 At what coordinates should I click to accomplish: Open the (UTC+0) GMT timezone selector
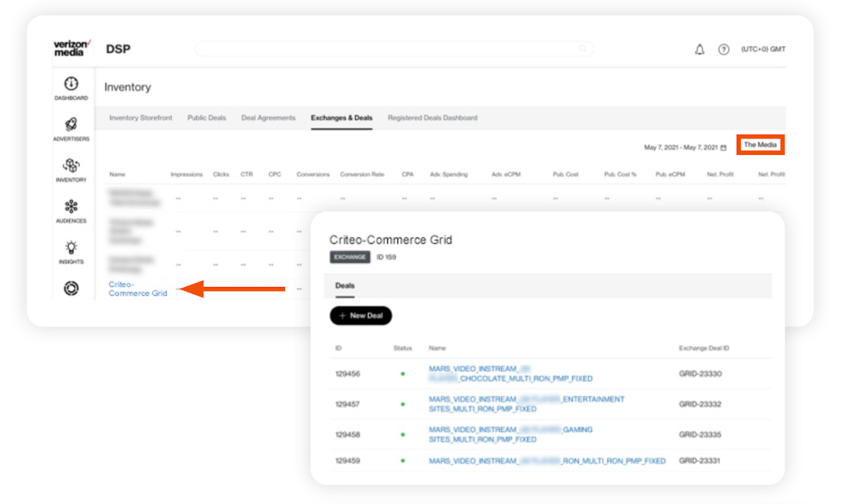point(763,49)
